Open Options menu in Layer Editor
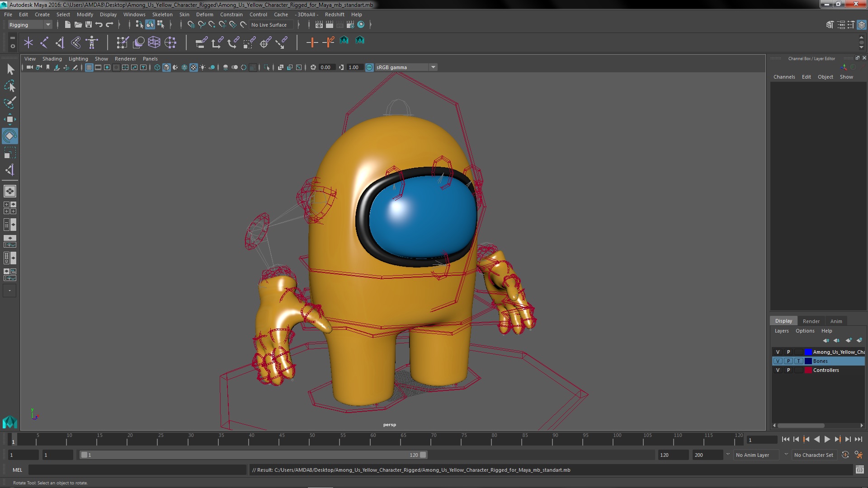 (805, 331)
